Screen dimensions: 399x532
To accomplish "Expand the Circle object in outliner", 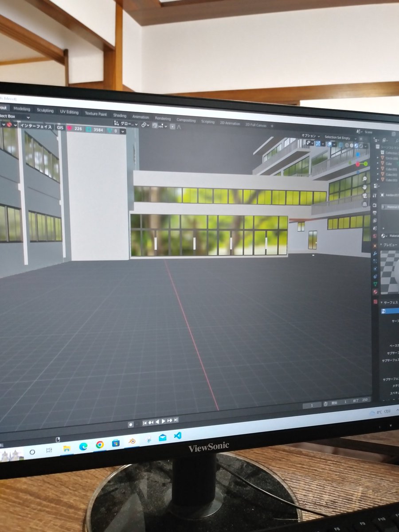I will (x=377, y=158).
